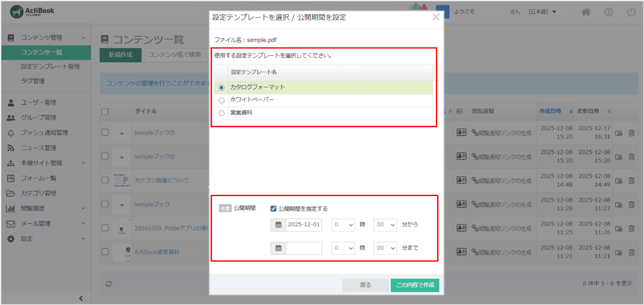Click the 戻る button
Image resolution: width=644 pixels, height=305 pixels.
pos(365,285)
